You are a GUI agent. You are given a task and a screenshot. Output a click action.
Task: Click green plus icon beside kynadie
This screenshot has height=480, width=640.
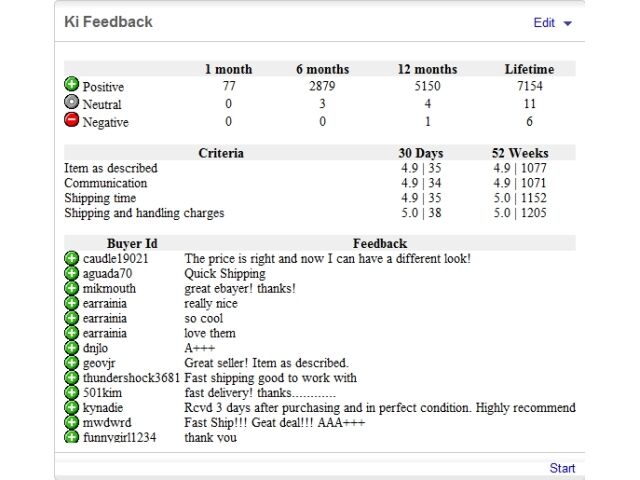[x=71, y=407]
